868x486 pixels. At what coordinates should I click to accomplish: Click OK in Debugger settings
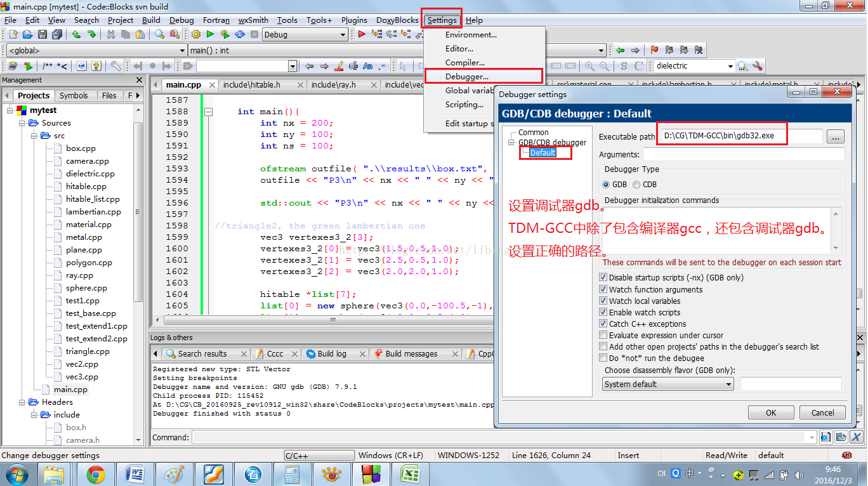771,412
